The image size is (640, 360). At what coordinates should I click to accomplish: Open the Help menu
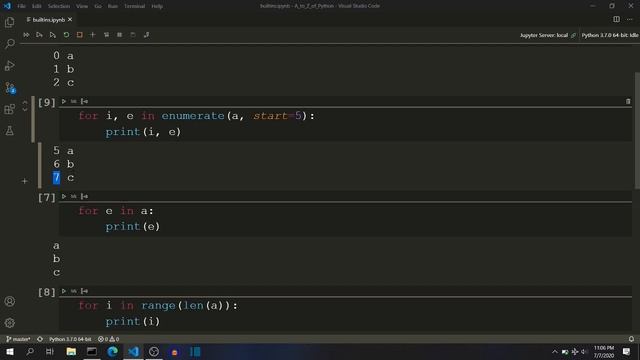[157, 6]
